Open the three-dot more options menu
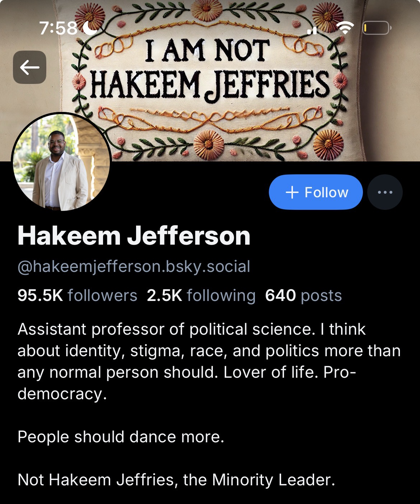420x504 pixels. click(385, 192)
